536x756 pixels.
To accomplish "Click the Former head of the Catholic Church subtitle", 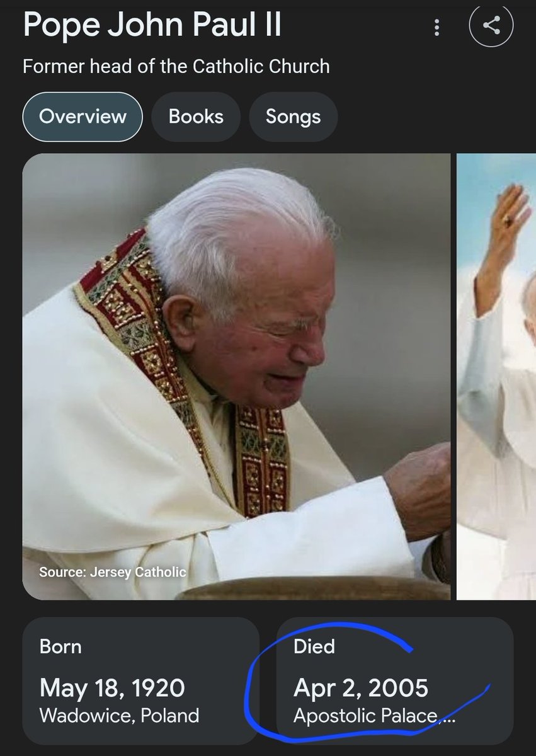I will coord(176,66).
